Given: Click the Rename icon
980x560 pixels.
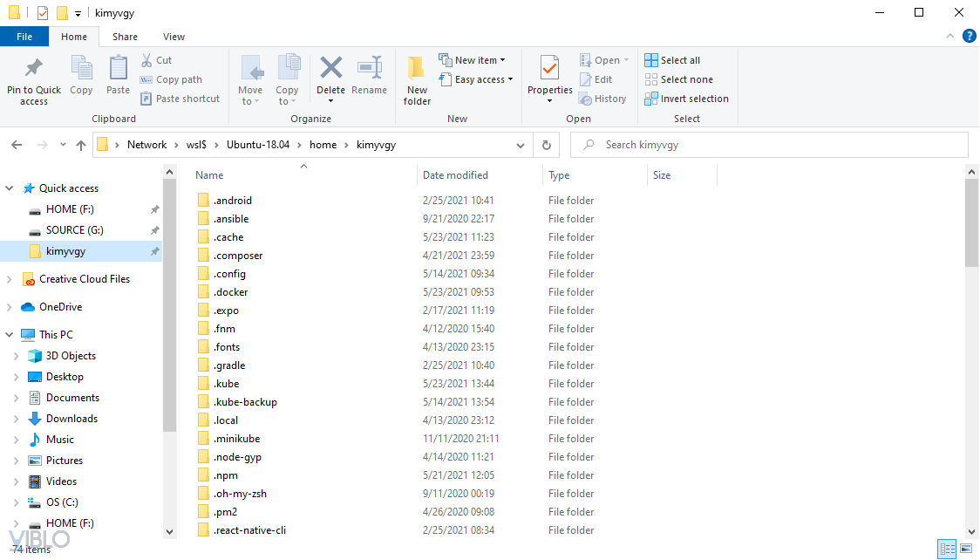Looking at the screenshot, I should coord(370,67).
